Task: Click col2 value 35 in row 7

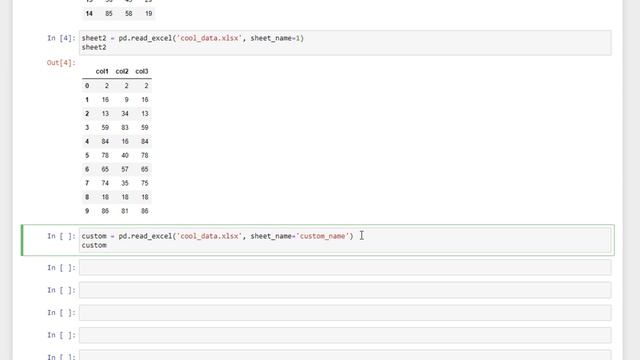Action: 125,183
